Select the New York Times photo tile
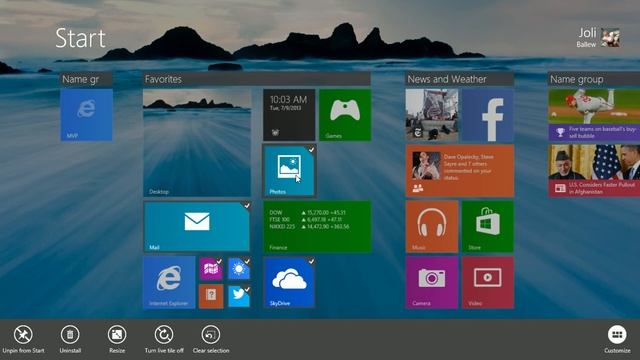 [432, 115]
